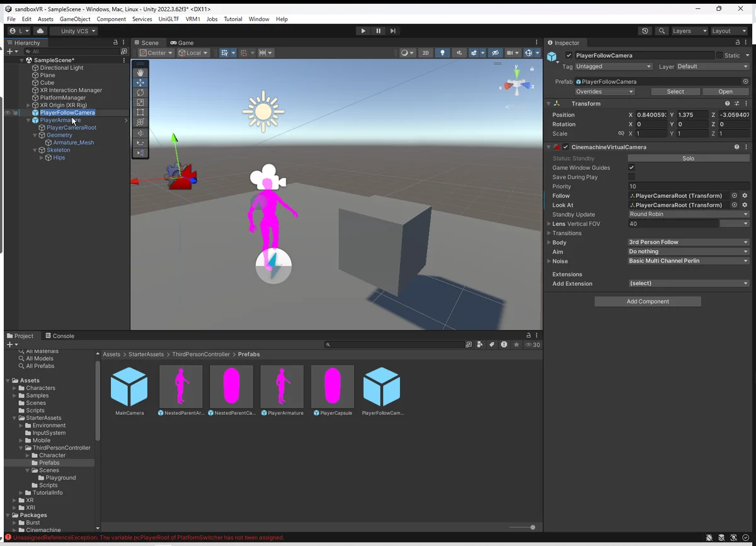Toggle the Static checkbox in Inspector
The height and width of the screenshot is (546, 756).
719,55
